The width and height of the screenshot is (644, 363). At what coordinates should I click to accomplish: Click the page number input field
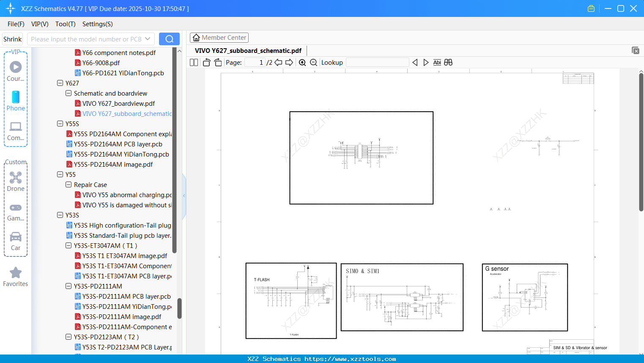coord(254,62)
